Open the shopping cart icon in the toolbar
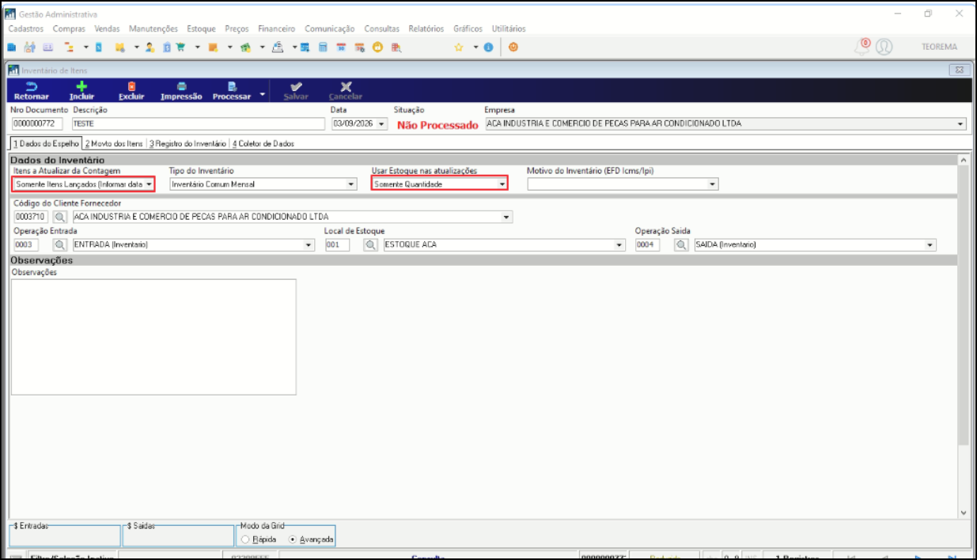Image resolution: width=977 pixels, height=560 pixels. point(180,47)
